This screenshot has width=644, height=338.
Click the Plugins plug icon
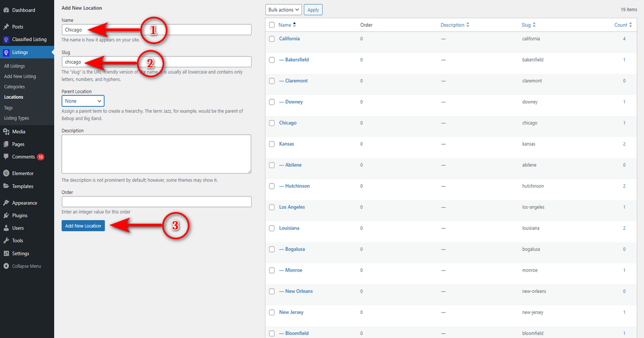coord(6,216)
